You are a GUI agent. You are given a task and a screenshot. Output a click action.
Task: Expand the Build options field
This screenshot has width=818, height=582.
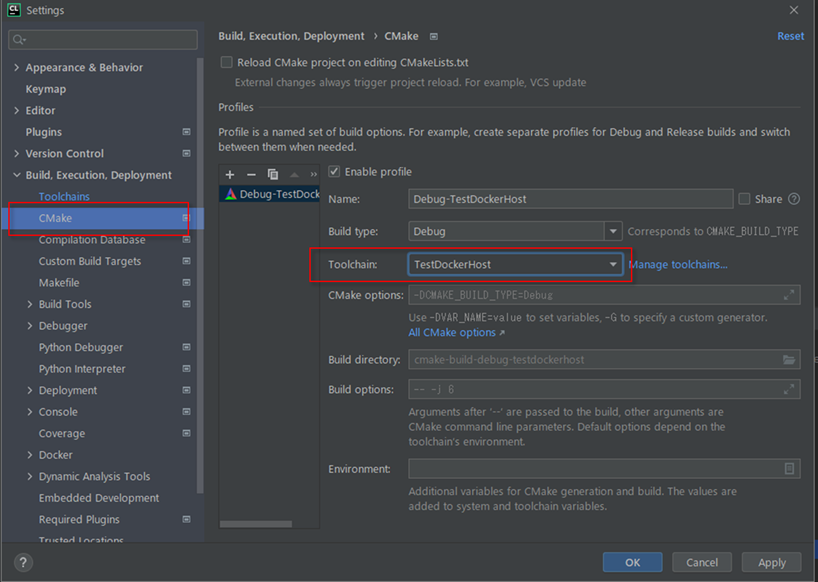click(789, 389)
